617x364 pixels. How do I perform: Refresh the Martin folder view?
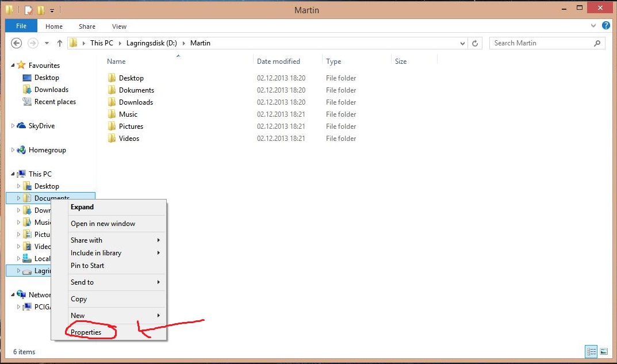coord(475,43)
